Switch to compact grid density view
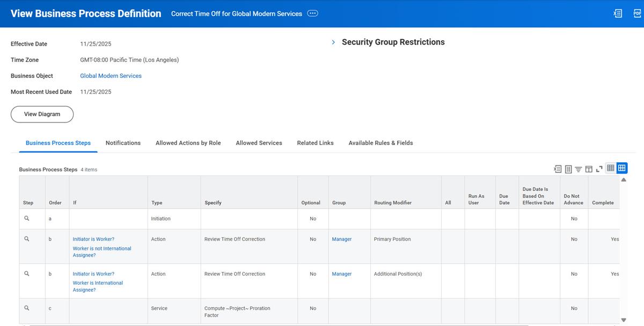This screenshot has height=326, width=644. (611, 168)
